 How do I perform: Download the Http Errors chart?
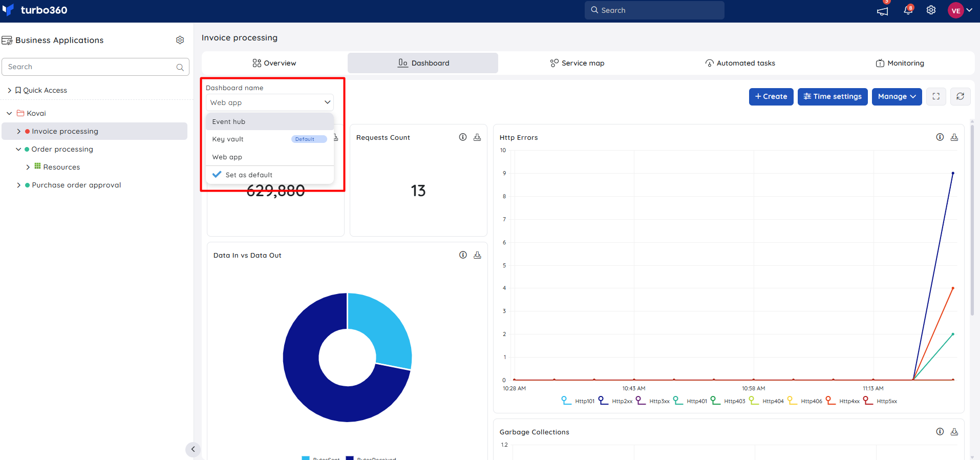tap(954, 137)
